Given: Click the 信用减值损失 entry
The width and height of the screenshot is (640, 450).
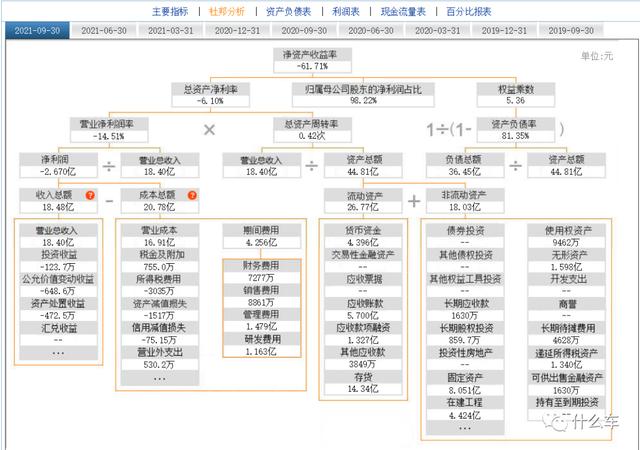Looking at the screenshot, I should (x=160, y=334).
